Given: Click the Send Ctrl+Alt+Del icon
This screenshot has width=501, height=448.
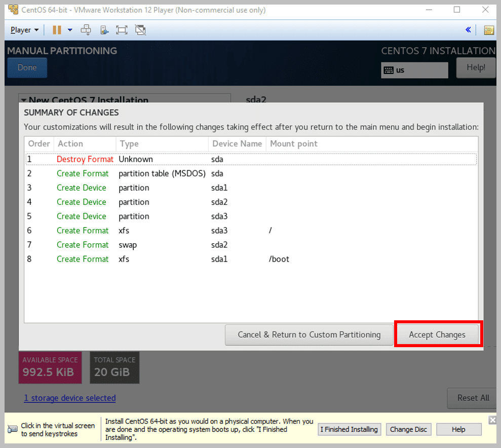Looking at the screenshot, I should click(86, 30).
